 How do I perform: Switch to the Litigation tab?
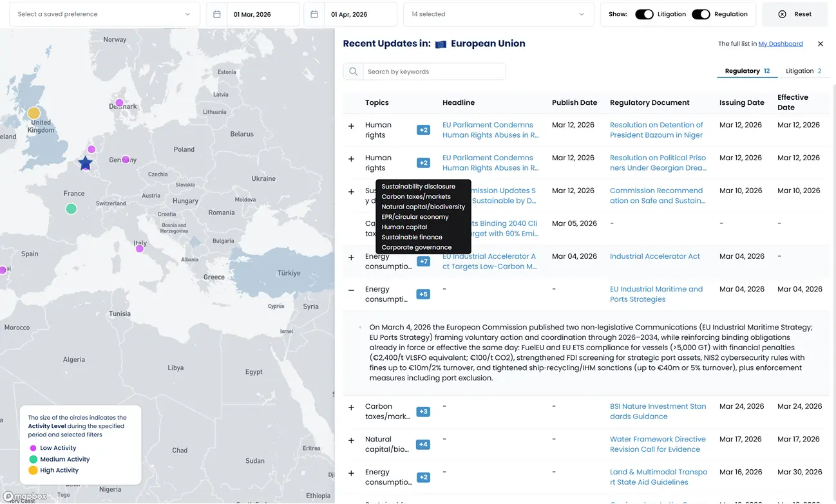[x=803, y=71]
